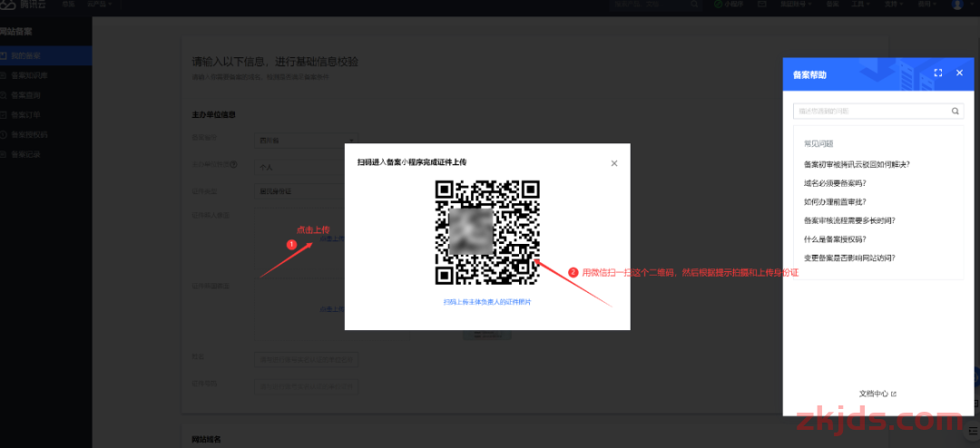Open the 证件类型 dropdown
The width and height of the screenshot is (980, 448).
[300, 191]
